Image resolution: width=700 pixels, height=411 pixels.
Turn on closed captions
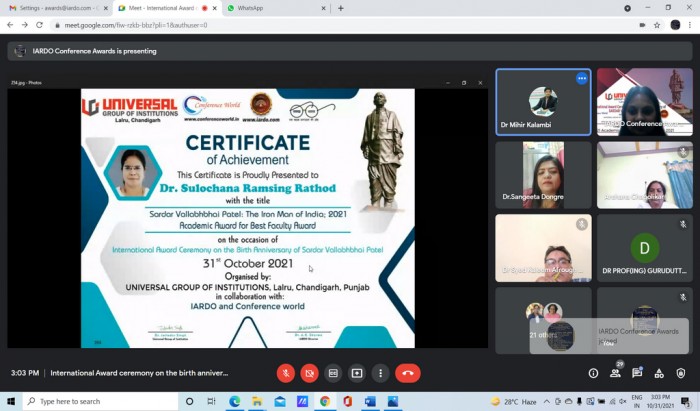click(333, 373)
